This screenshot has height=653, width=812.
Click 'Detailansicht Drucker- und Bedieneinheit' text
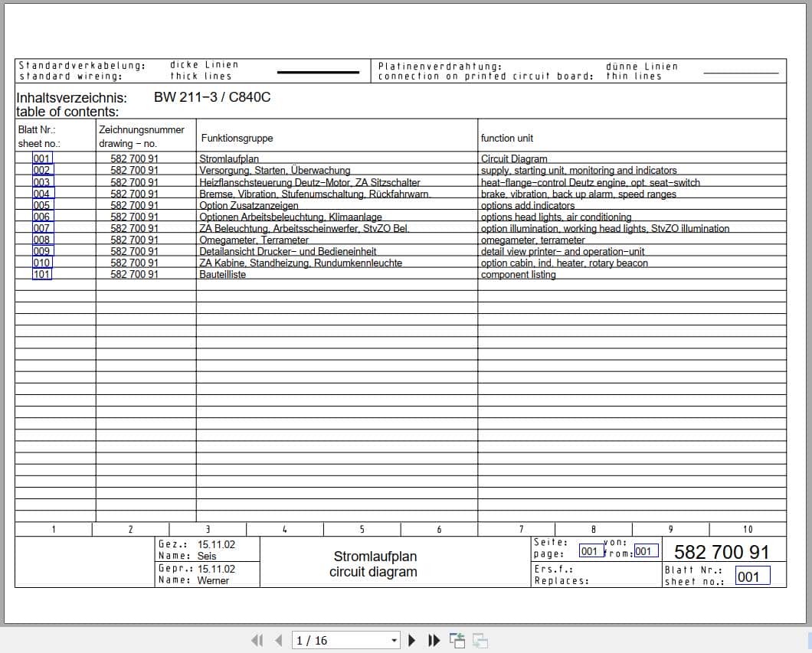point(288,251)
